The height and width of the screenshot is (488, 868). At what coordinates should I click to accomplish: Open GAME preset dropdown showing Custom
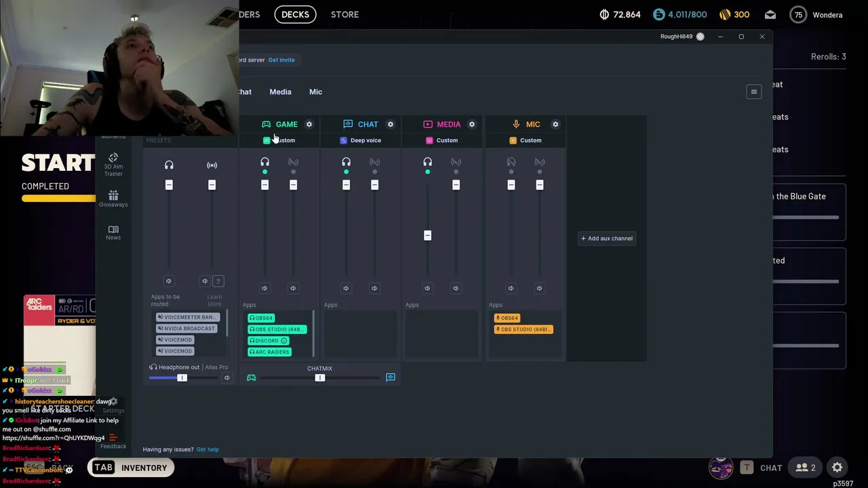pyautogui.click(x=280, y=140)
